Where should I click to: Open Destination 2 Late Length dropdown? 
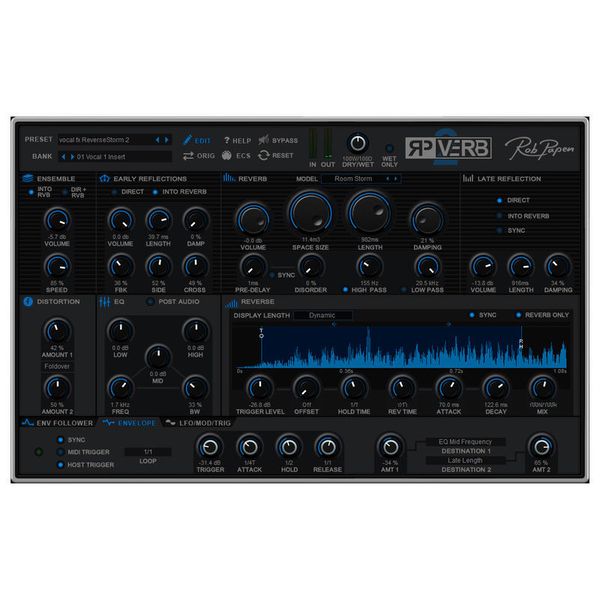click(465, 460)
